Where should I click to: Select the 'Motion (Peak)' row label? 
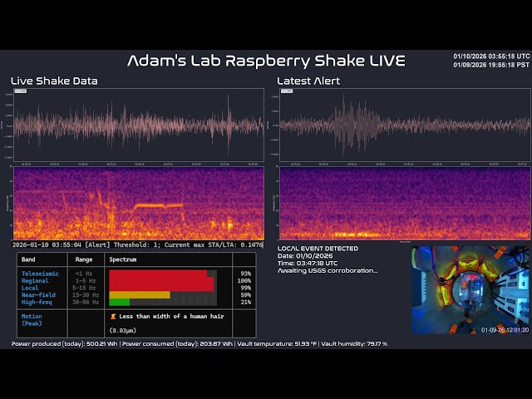[x=32, y=319]
